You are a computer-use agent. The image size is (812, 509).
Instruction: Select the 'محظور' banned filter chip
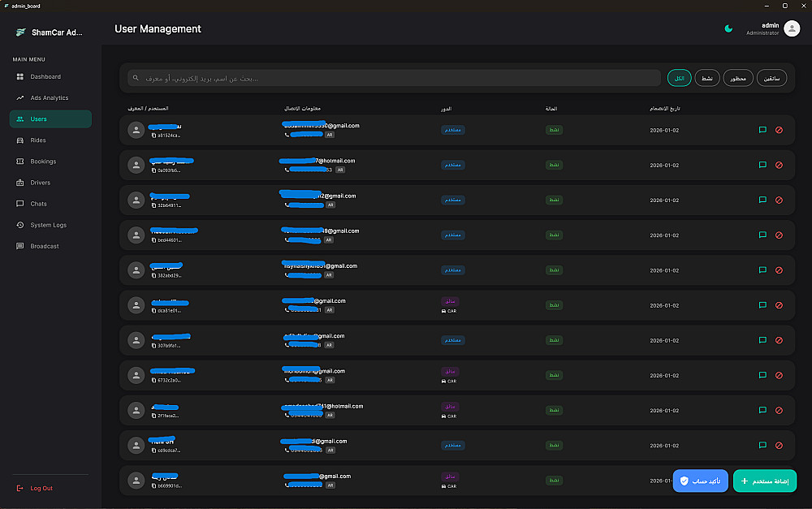(738, 78)
